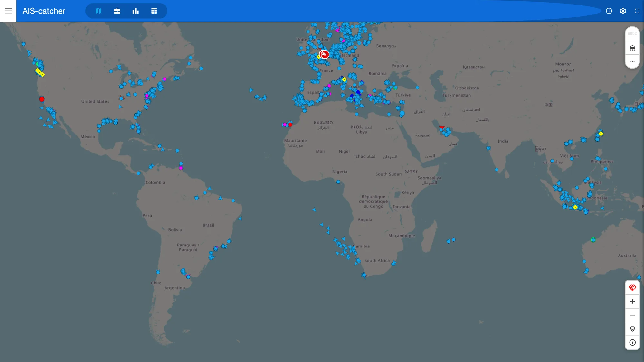Select the ship marker south of India
This screenshot has height=362, width=644.
(x=497, y=170)
